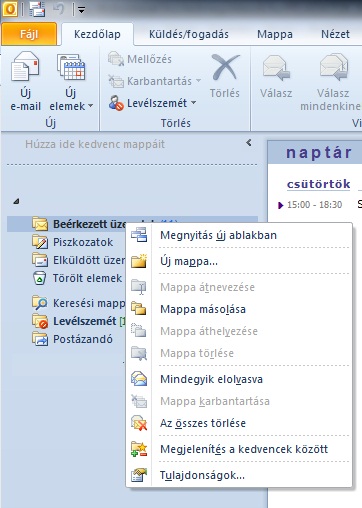Choose Mindegyik elolvasva menu entry

click(x=239, y=379)
